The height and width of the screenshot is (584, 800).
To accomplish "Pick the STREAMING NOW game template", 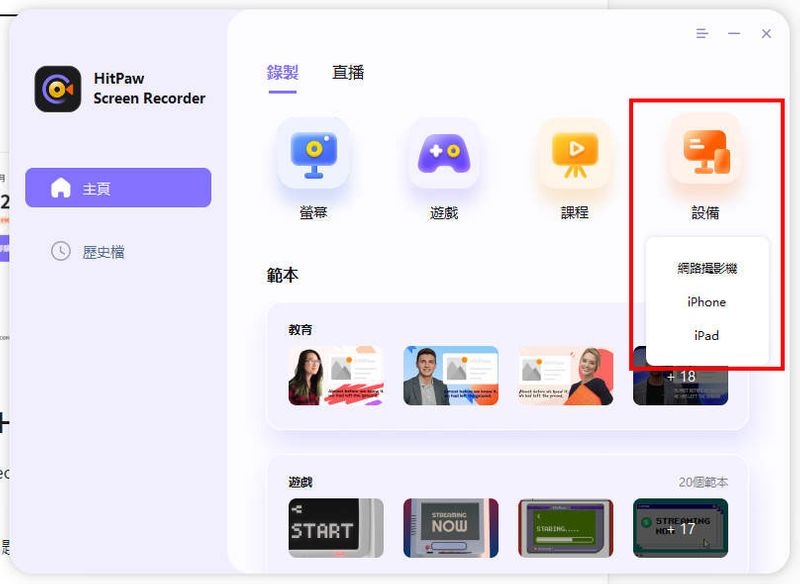I will (451, 528).
